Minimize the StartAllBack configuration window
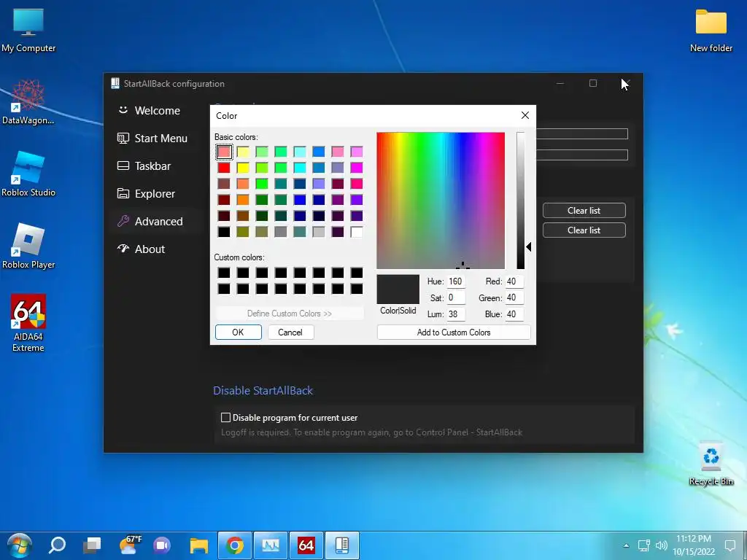 [560, 83]
